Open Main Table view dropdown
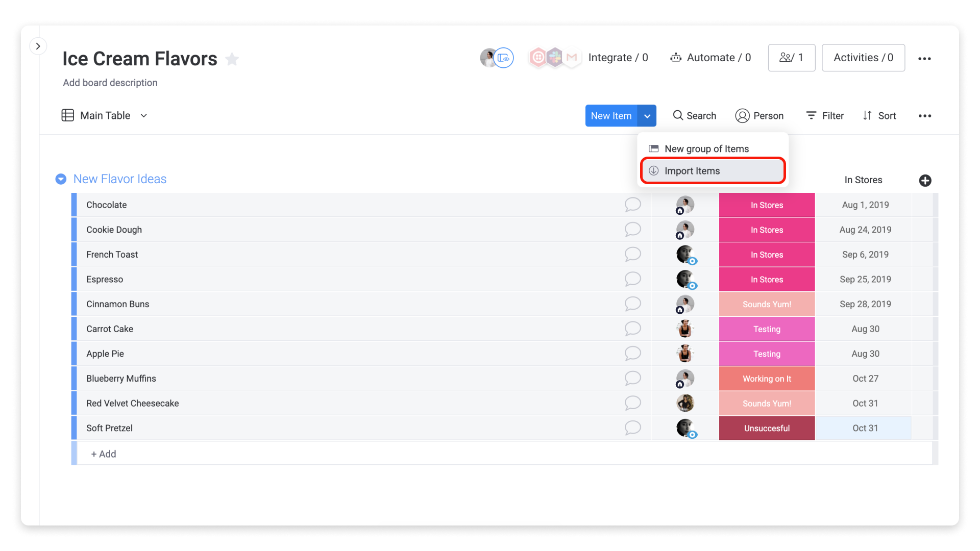Image resolution: width=980 pixels, height=551 pixels. 144,116
